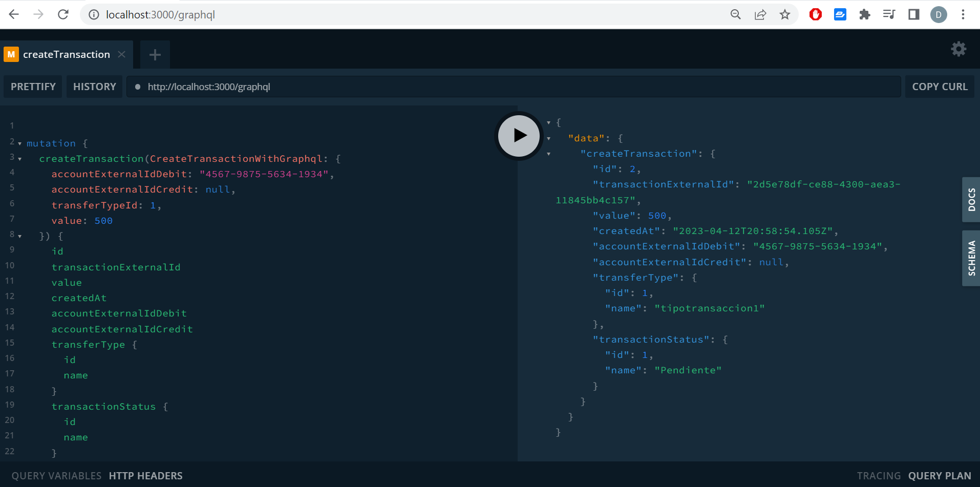Click the value 500 in the query
This screenshot has height=487, width=980.
(103, 221)
